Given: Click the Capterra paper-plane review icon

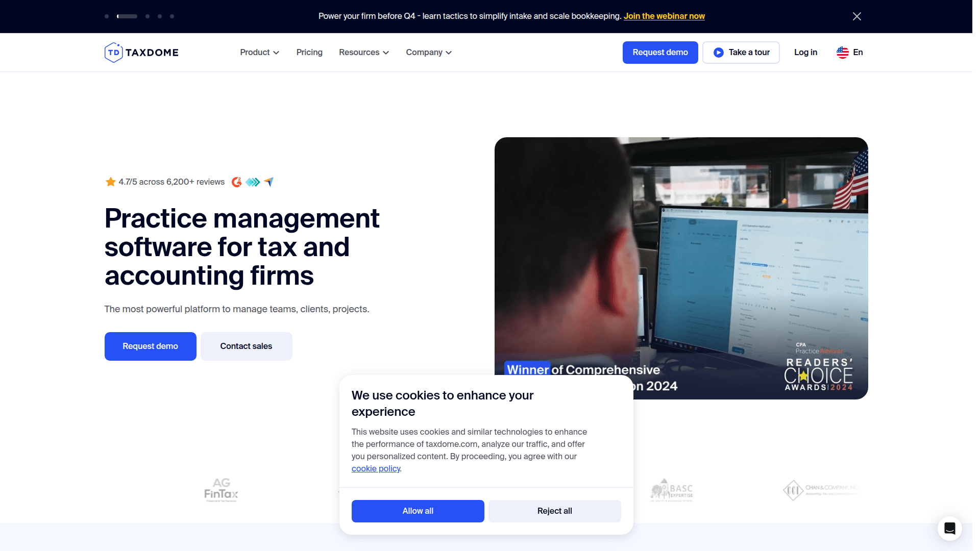Looking at the screenshot, I should 269,182.
